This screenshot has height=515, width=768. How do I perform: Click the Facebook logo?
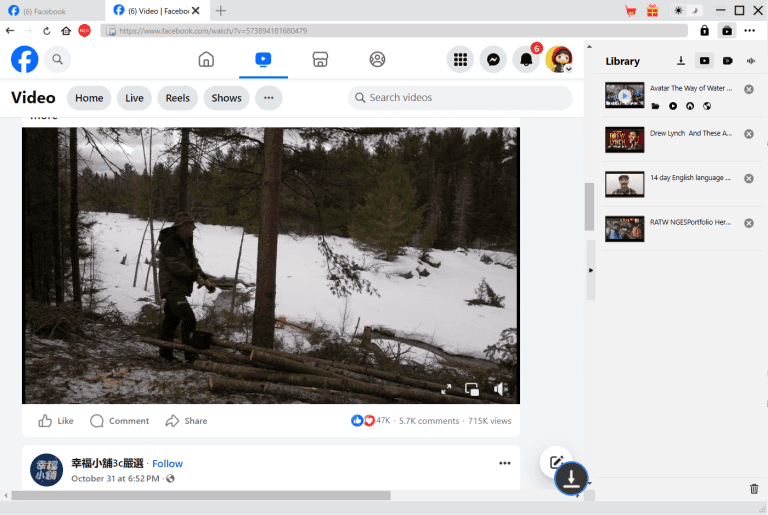coord(24,59)
